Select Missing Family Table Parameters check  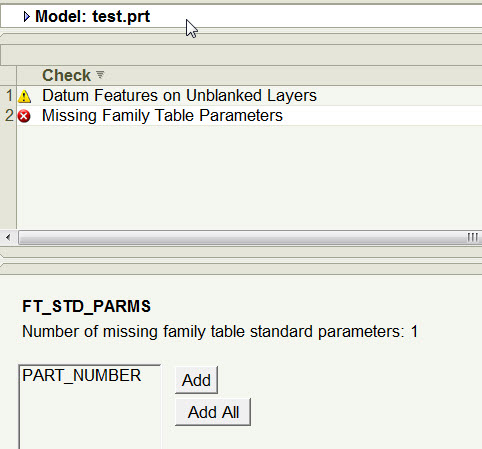pos(162,116)
